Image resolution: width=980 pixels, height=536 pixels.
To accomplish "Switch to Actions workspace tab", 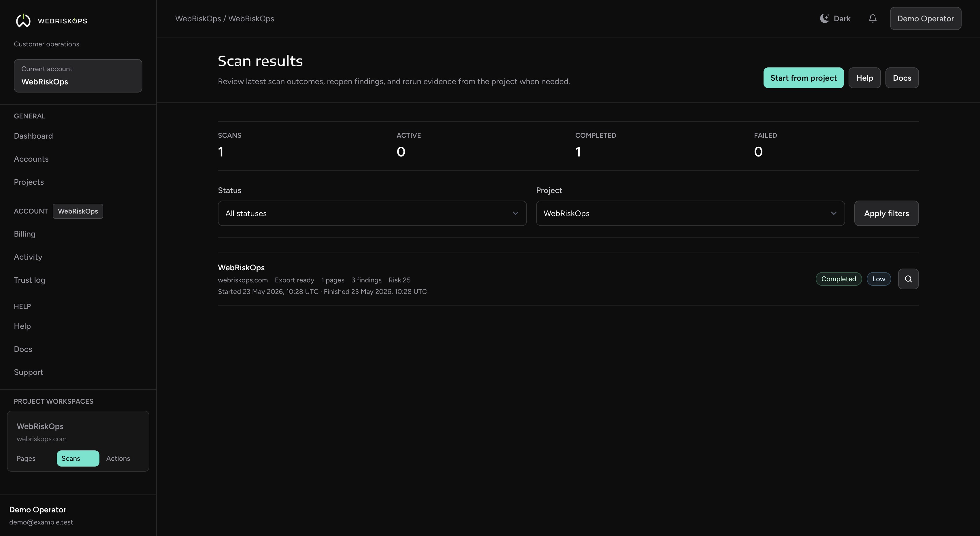I will pyautogui.click(x=118, y=458).
